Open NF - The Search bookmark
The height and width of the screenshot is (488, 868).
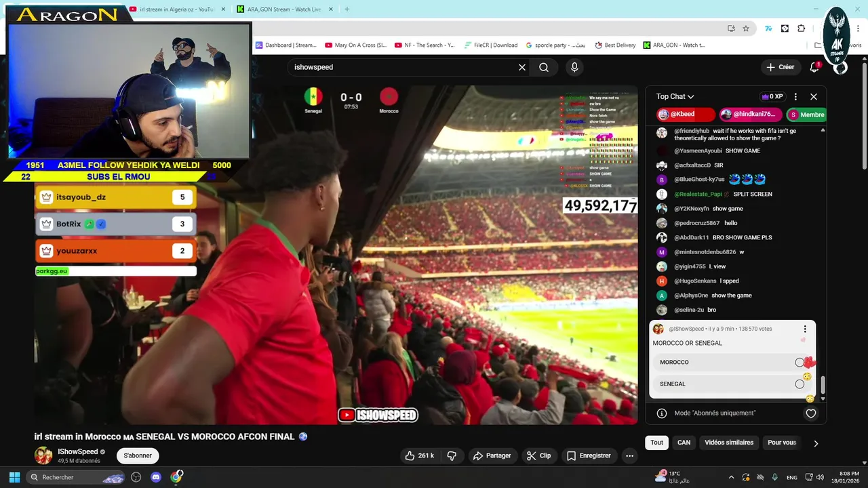tap(424, 45)
